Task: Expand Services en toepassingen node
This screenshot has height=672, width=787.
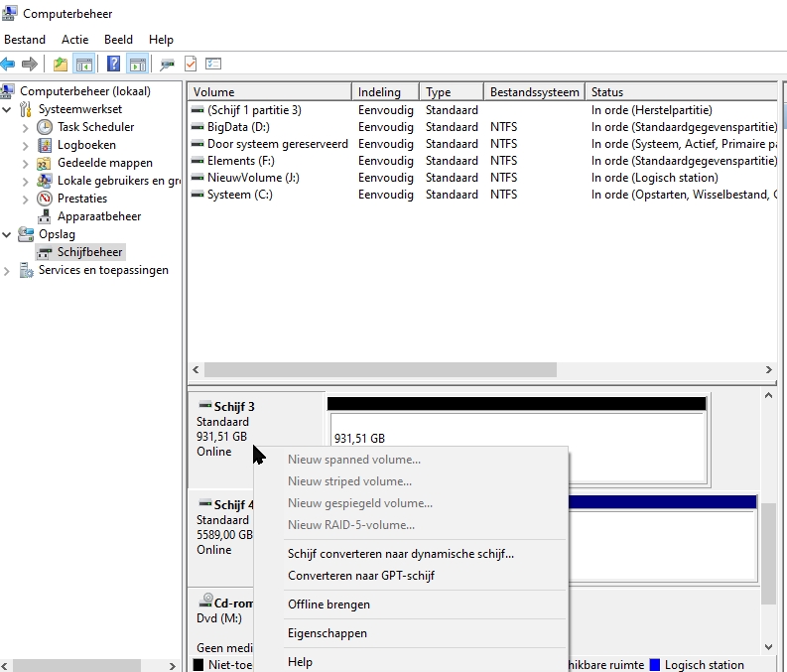Action: (x=8, y=270)
